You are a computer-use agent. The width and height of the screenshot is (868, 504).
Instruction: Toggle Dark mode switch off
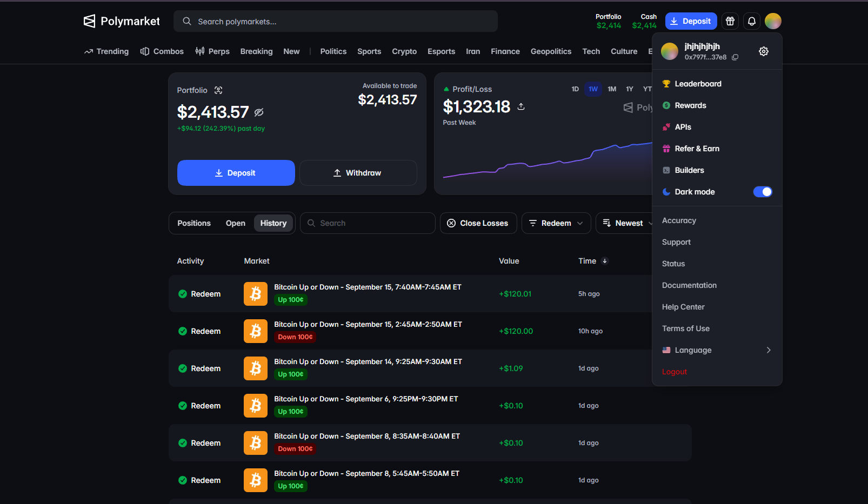tap(763, 192)
